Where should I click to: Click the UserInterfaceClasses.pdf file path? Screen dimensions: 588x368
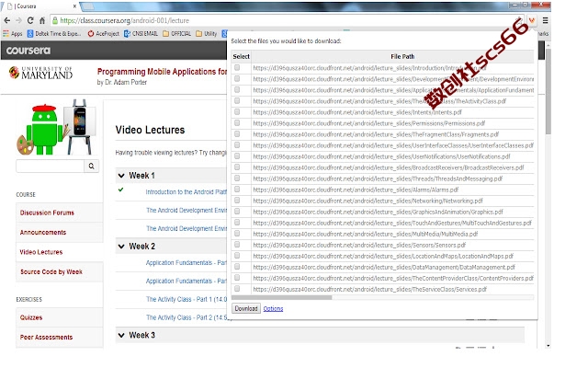click(x=393, y=145)
